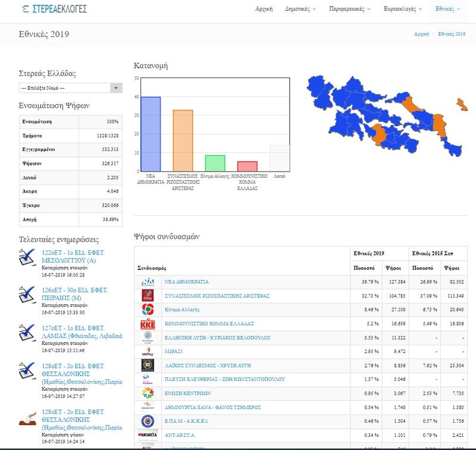Go to the Αρχική menu item

[x=264, y=9]
